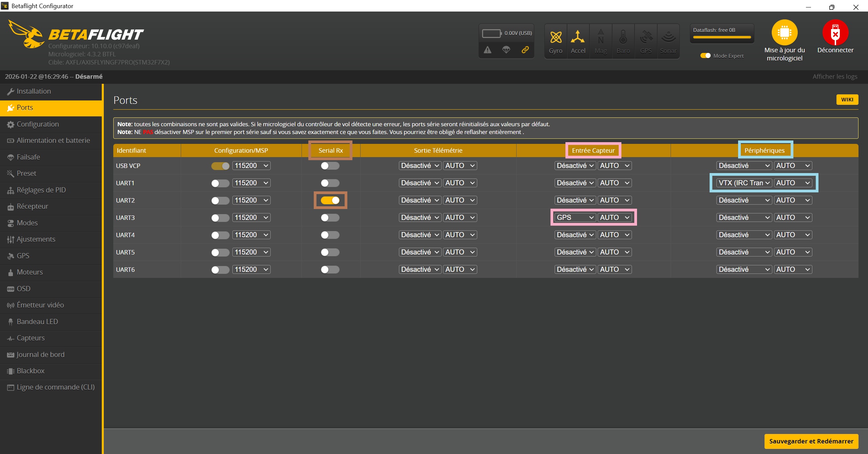Click Afficher les logs
Screen dimensions: 868x454
pyautogui.click(x=835, y=77)
